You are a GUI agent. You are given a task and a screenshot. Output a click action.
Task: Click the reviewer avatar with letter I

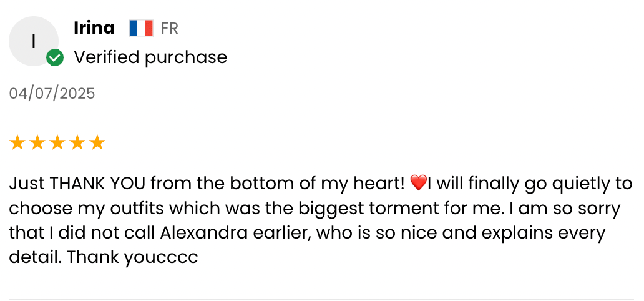pyautogui.click(x=33, y=41)
